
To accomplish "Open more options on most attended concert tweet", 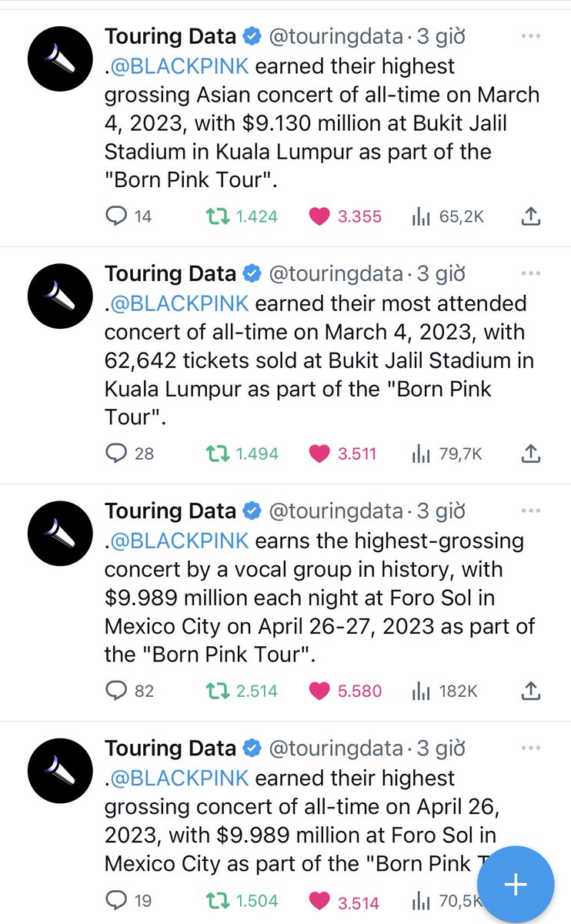I will [x=531, y=273].
